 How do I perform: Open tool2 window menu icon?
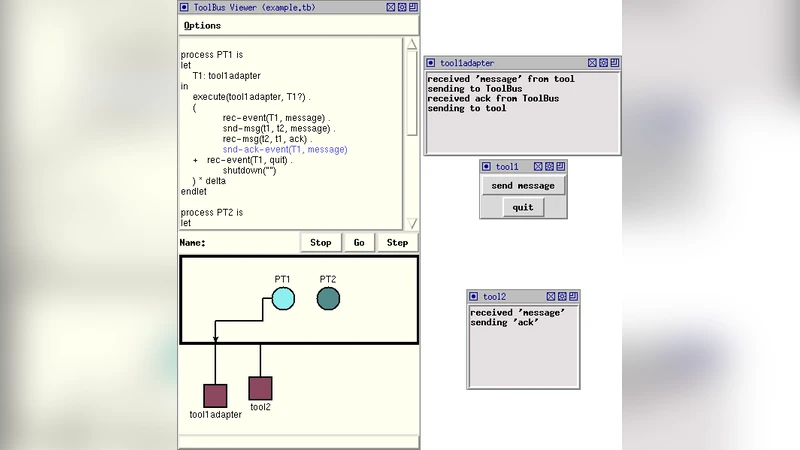(474, 297)
